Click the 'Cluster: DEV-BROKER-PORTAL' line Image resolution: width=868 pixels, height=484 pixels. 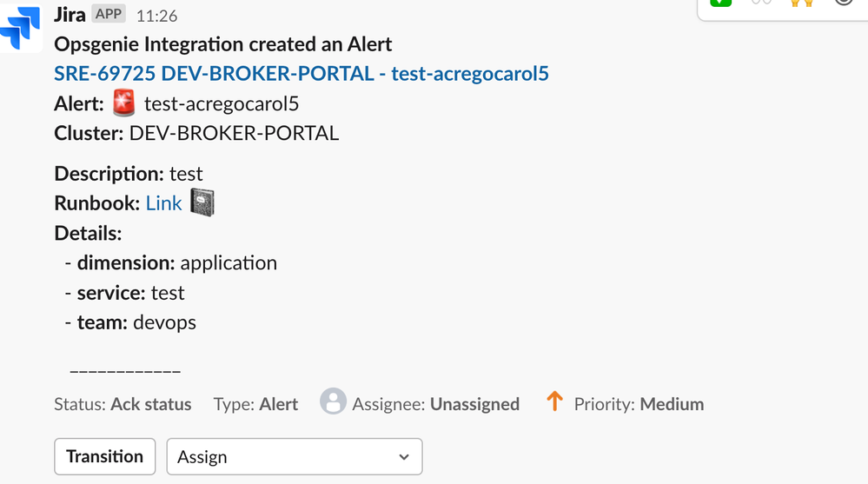point(196,134)
